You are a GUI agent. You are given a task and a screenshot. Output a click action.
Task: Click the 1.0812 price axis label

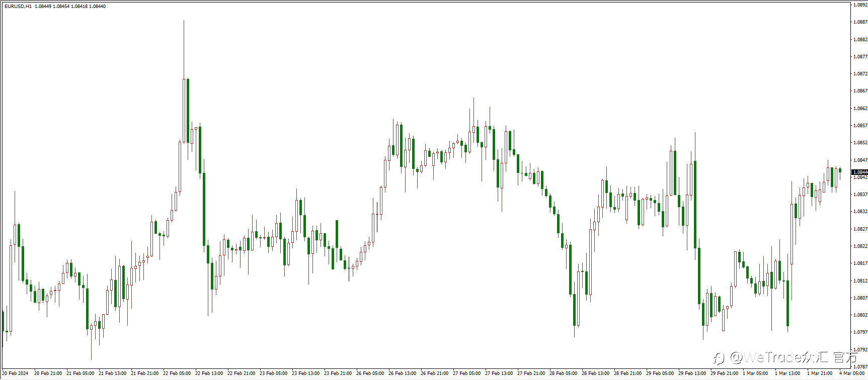click(x=860, y=281)
